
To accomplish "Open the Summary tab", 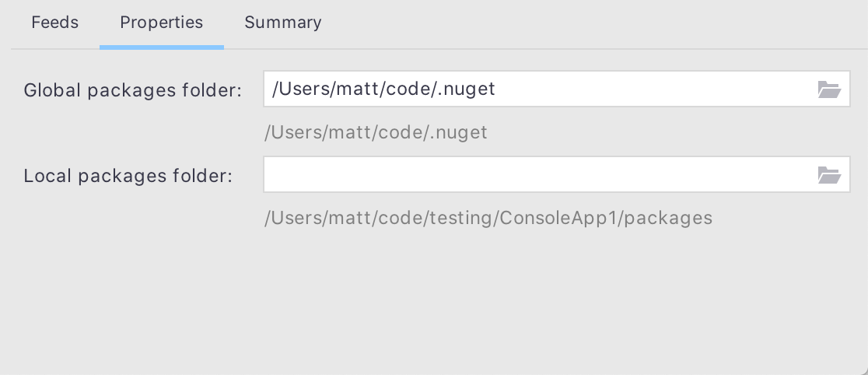I will (x=283, y=23).
